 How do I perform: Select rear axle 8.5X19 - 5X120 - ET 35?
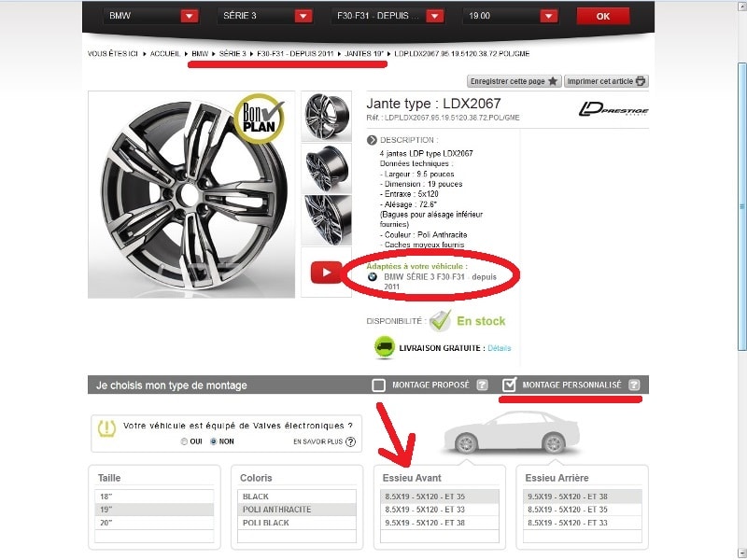pos(582,510)
